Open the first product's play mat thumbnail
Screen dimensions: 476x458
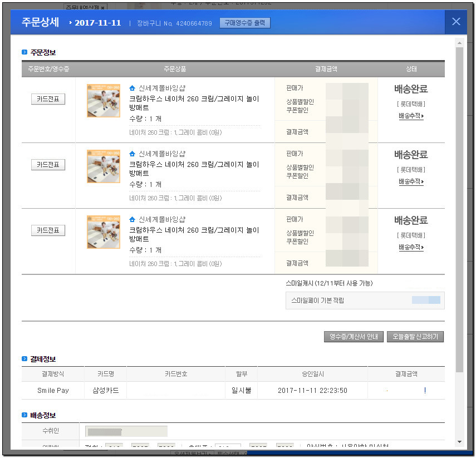click(x=104, y=101)
